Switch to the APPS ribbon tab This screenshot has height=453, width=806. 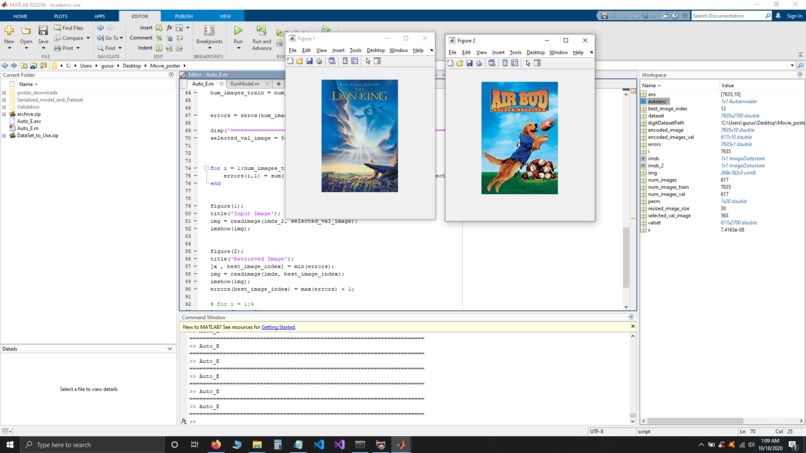click(x=100, y=16)
